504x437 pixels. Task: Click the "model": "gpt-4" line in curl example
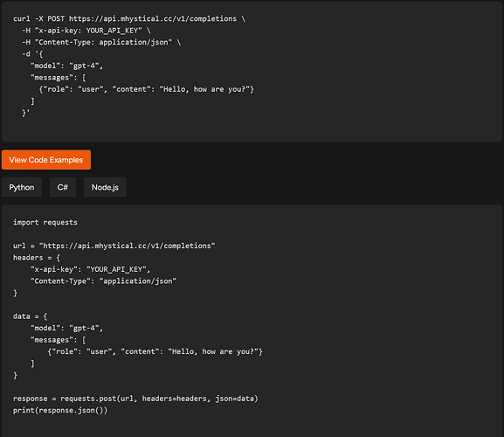tap(66, 66)
